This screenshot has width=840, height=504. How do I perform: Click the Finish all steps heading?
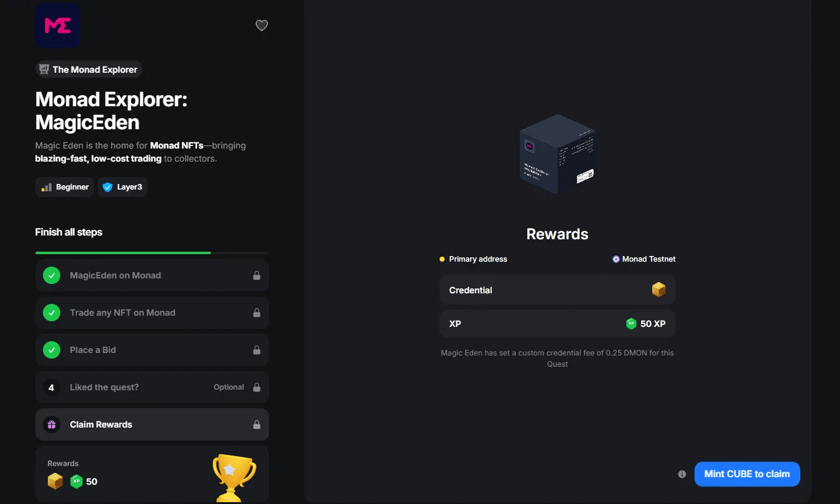[68, 232]
